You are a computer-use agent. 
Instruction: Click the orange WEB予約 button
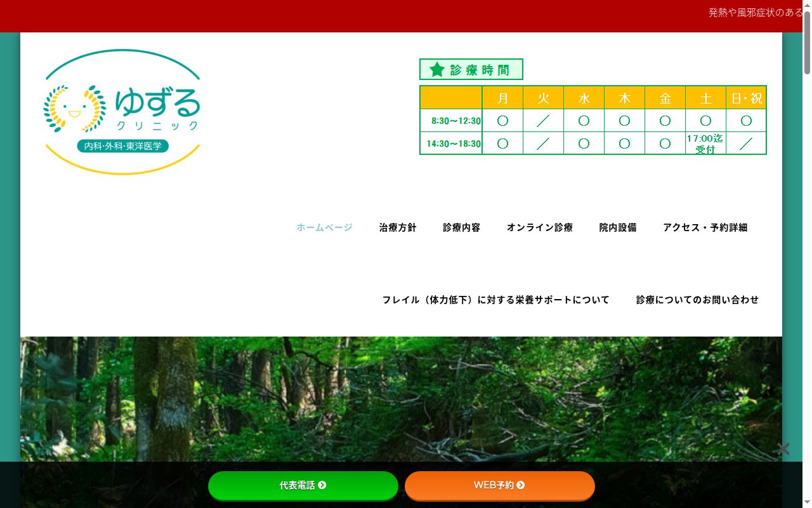pyautogui.click(x=500, y=485)
